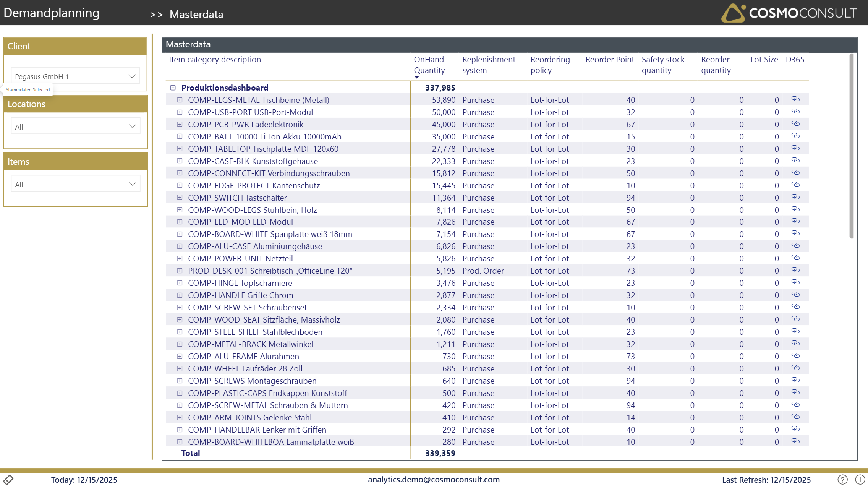The image size is (868, 488).
Task: Click the Demandplanning header title
Action: (52, 13)
